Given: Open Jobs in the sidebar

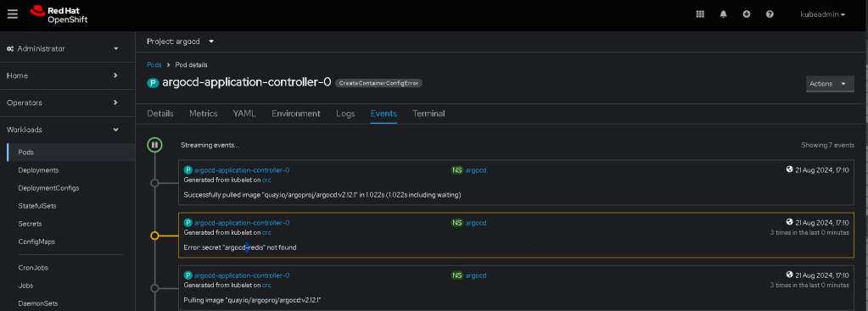Looking at the screenshot, I should 25,286.
